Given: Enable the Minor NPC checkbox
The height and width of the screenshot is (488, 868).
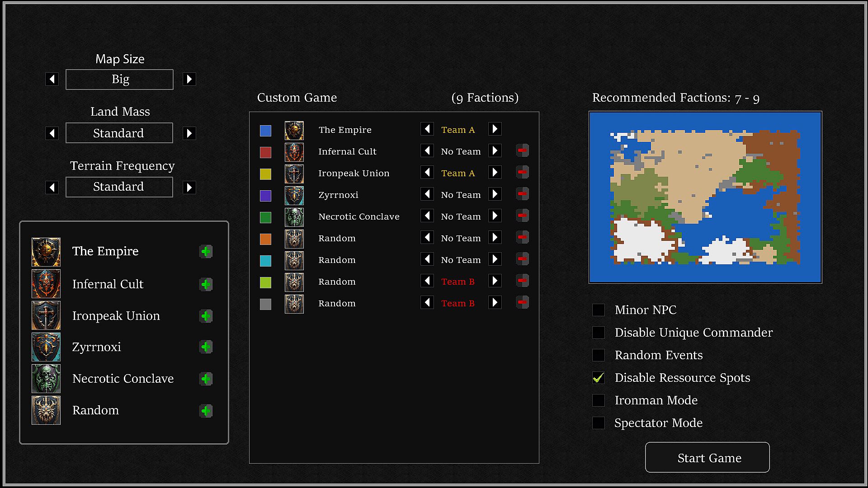Looking at the screenshot, I should tap(599, 310).
